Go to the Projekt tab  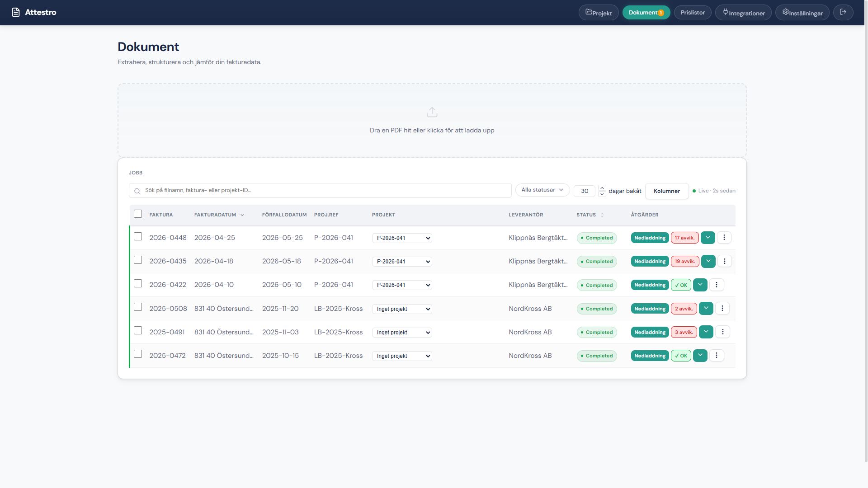[598, 13]
